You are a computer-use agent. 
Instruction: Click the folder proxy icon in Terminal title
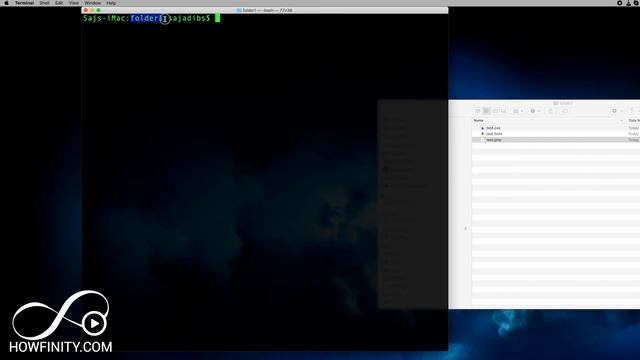[239, 10]
